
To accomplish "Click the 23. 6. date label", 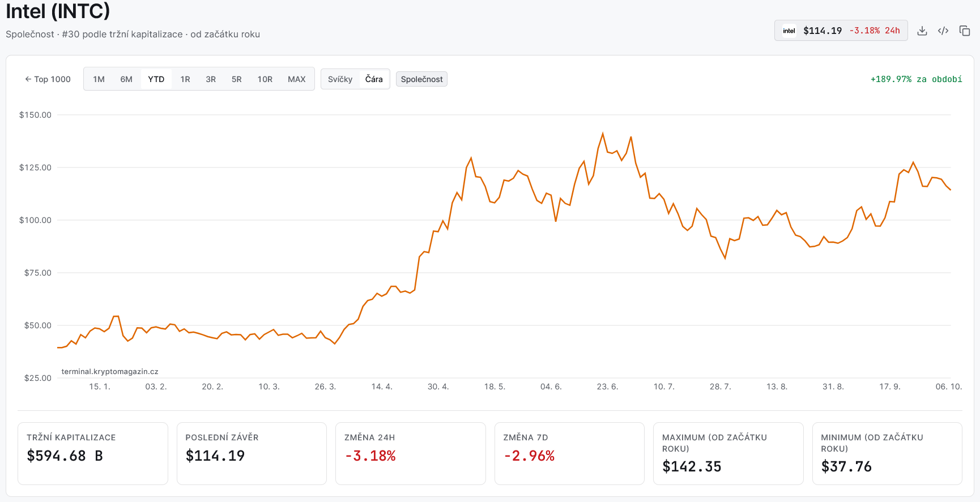I will (x=607, y=387).
